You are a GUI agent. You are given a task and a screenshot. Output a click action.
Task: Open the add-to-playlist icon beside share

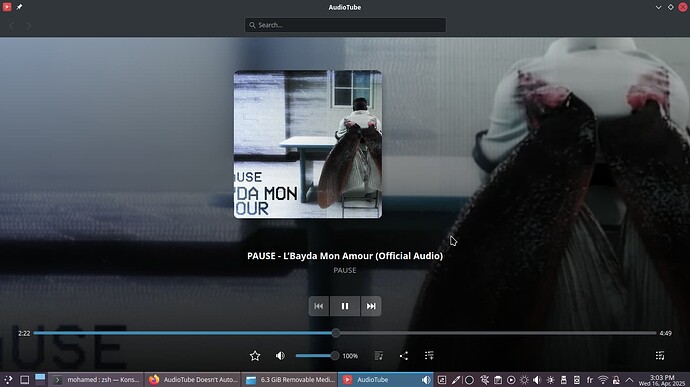(x=429, y=355)
